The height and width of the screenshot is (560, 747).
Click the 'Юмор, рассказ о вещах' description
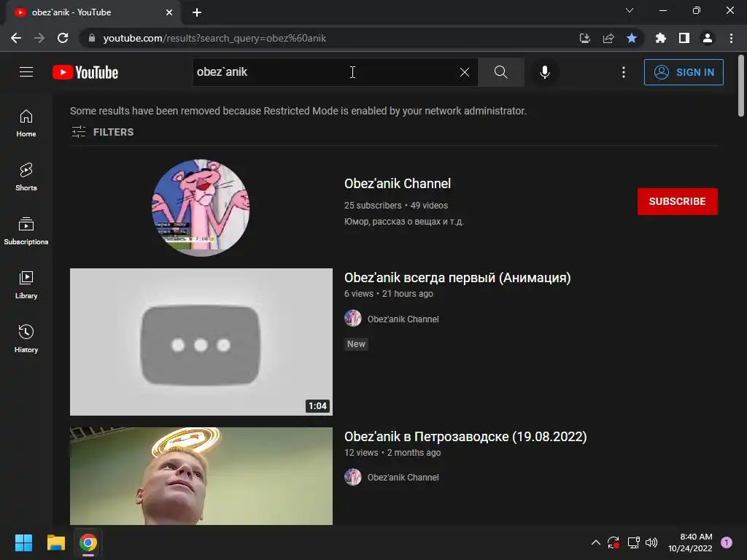(404, 222)
